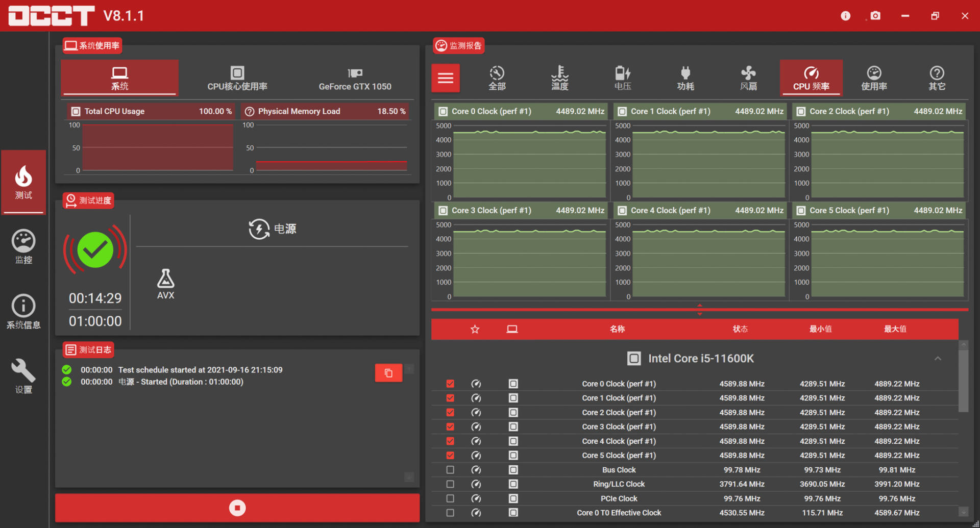Collapse the Intel Core i5-11600K group
The height and width of the screenshot is (528, 980).
(x=938, y=359)
